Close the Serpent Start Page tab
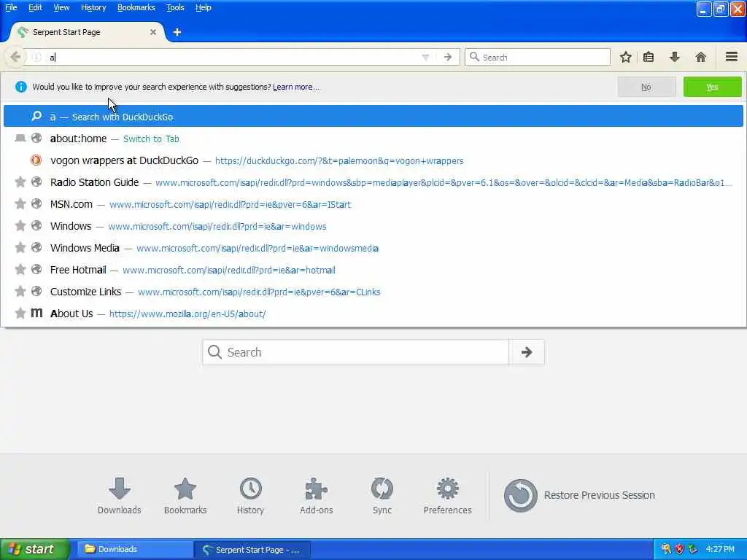 [x=153, y=32]
